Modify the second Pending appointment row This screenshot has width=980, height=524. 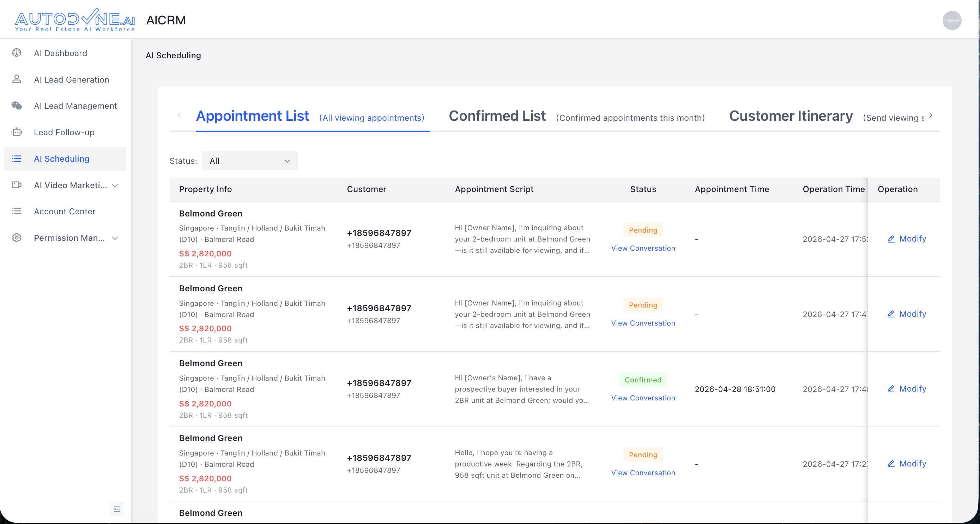(x=907, y=314)
